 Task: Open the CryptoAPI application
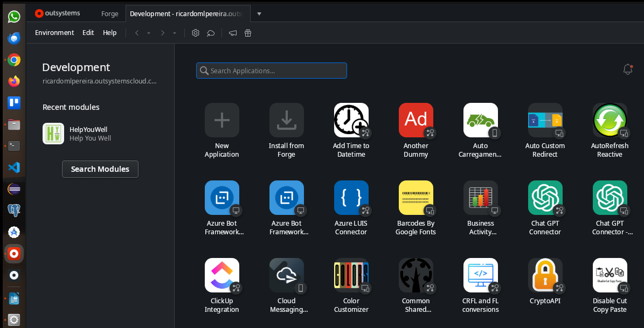tap(545, 275)
